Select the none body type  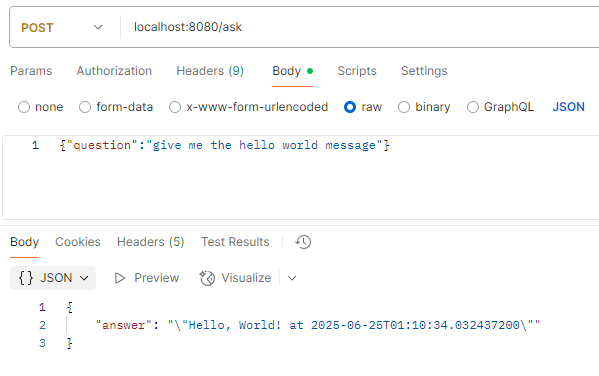tap(24, 107)
